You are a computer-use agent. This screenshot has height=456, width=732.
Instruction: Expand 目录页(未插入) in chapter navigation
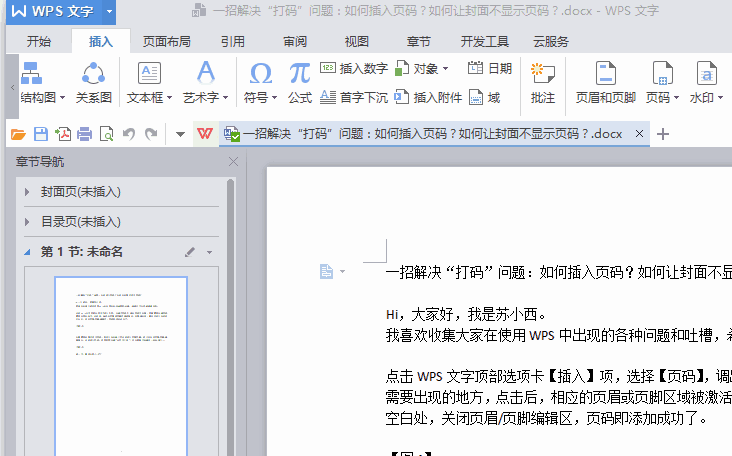tap(27, 222)
